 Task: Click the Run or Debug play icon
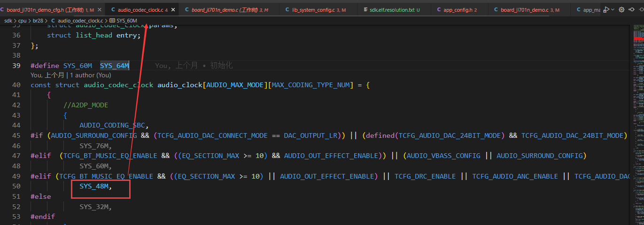(x=606, y=9)
